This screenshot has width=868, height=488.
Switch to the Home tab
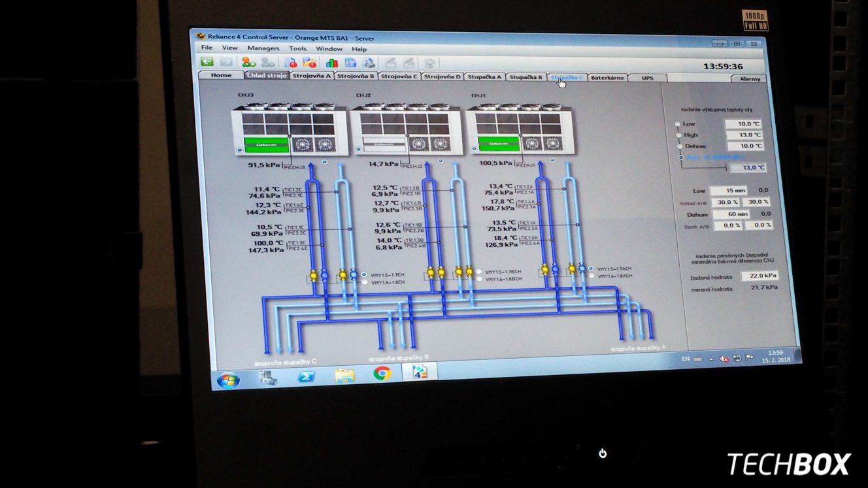click(x=221, y=75)
